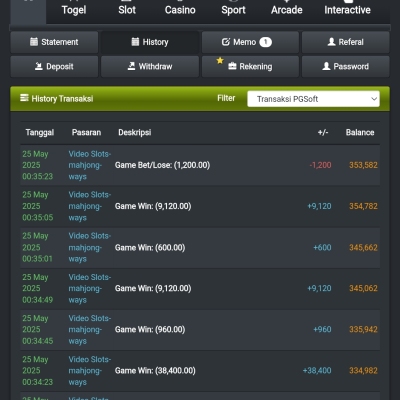Viewport: 400px width, 400px height.
Task: Click the yellow star on Rekening
Action: (x=220, y=60)
